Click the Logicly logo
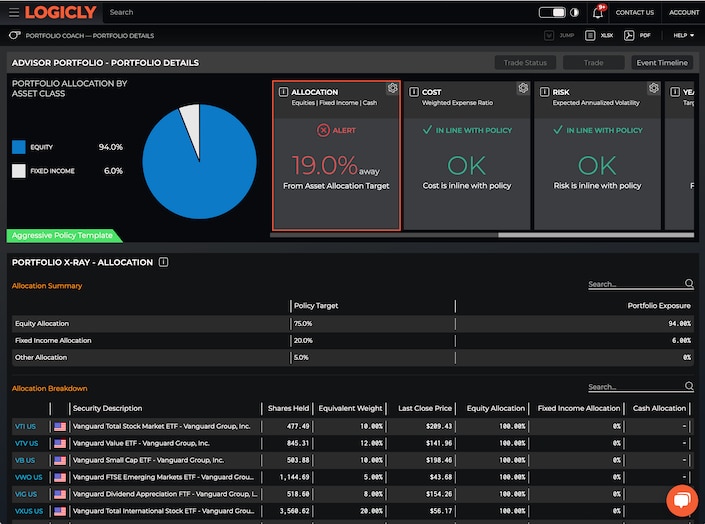Viewport: 705px width, 524px height. (x=60, y=12)
